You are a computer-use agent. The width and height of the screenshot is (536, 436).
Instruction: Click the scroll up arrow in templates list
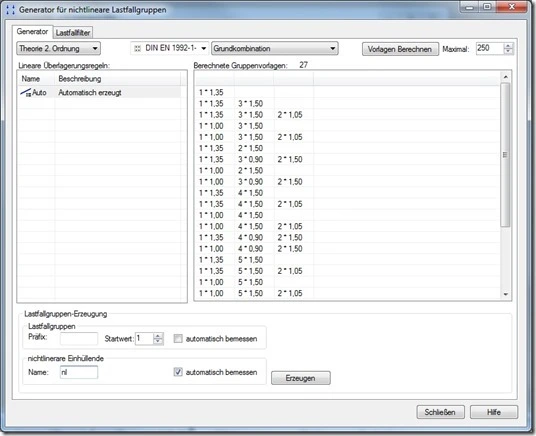(x=506, y=77)
